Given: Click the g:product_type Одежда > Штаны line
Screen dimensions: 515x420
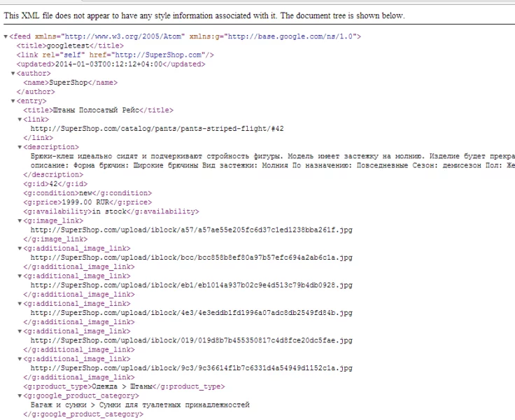Looking at the screenshot, I should [x=125, y=386].
